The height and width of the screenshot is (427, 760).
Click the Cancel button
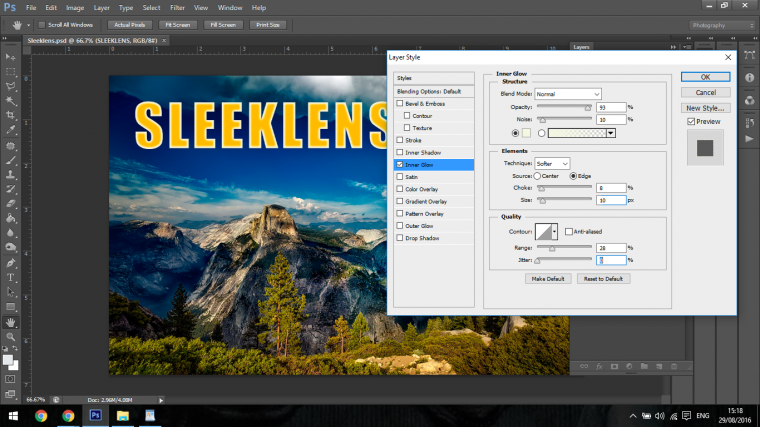coord(705,93)
